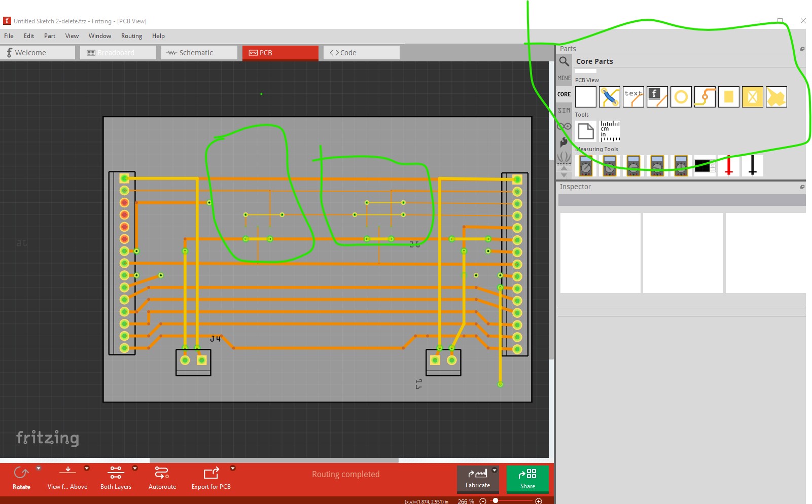This screenshot has height=504, width=812.
Task: Select the red multimeter probe part
Action: [728, 166]
